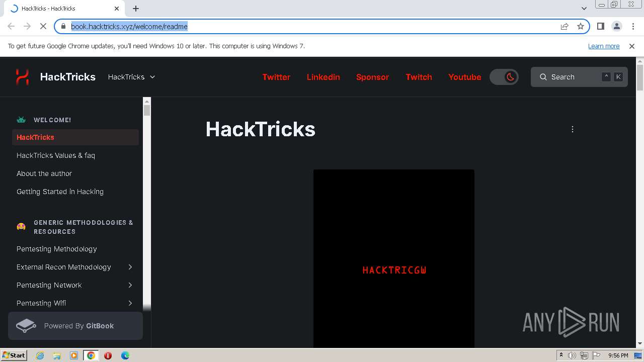Open the HackTricks space dropdown
Viewport: 644px width, 362px height.
(x=131, y=77)
